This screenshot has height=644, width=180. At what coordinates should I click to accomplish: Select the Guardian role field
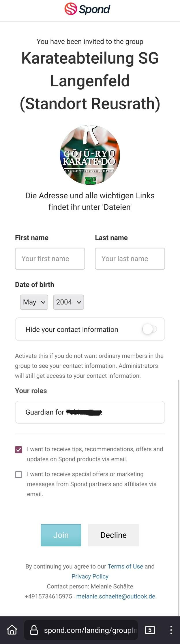(x=90, y=412)
